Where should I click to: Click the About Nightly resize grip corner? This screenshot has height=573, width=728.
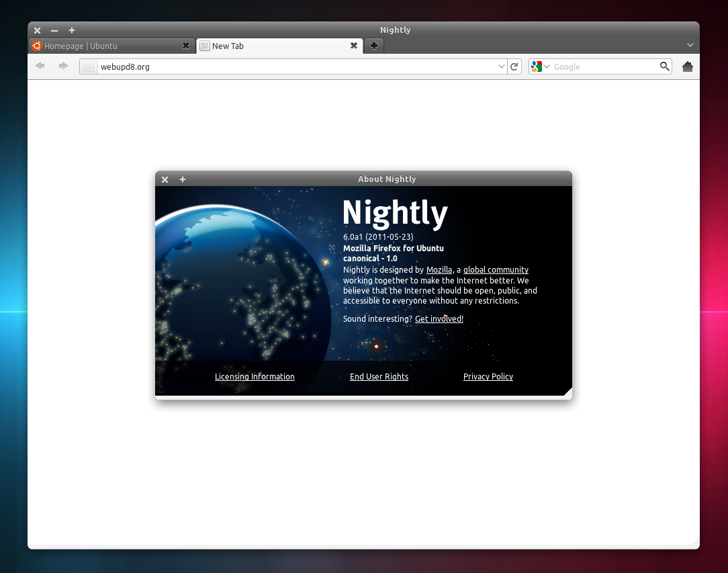click(567, 392)
